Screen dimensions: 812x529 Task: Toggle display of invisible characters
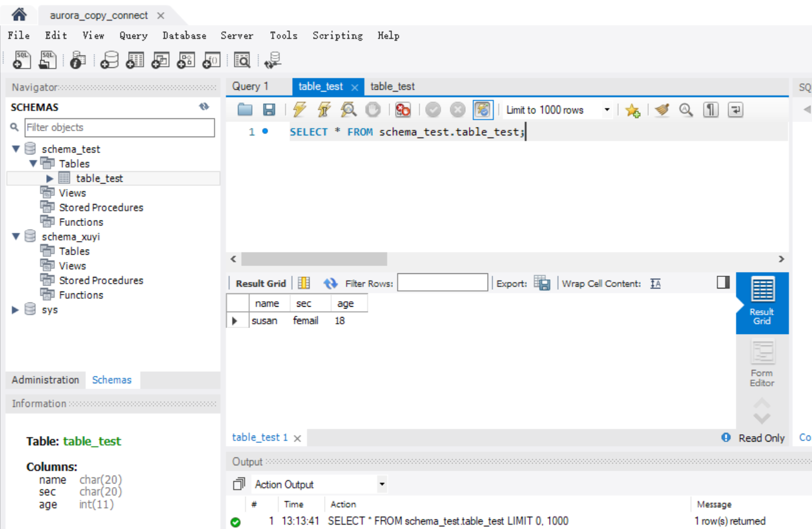coord(711,110)
